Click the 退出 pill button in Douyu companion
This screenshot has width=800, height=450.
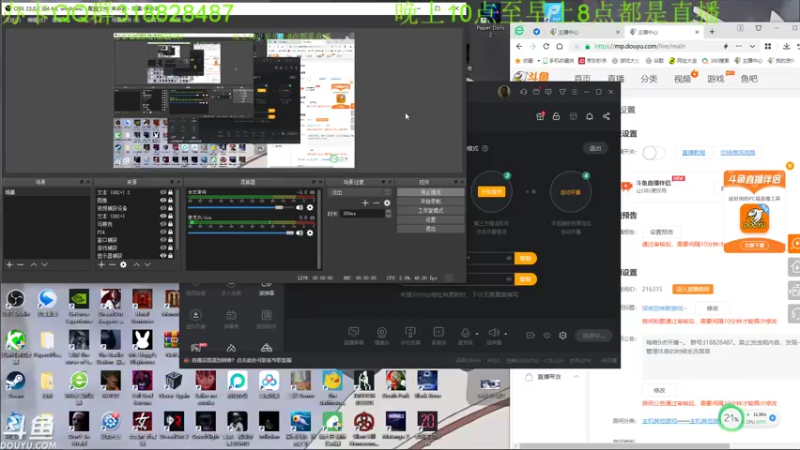coord(595,148)
